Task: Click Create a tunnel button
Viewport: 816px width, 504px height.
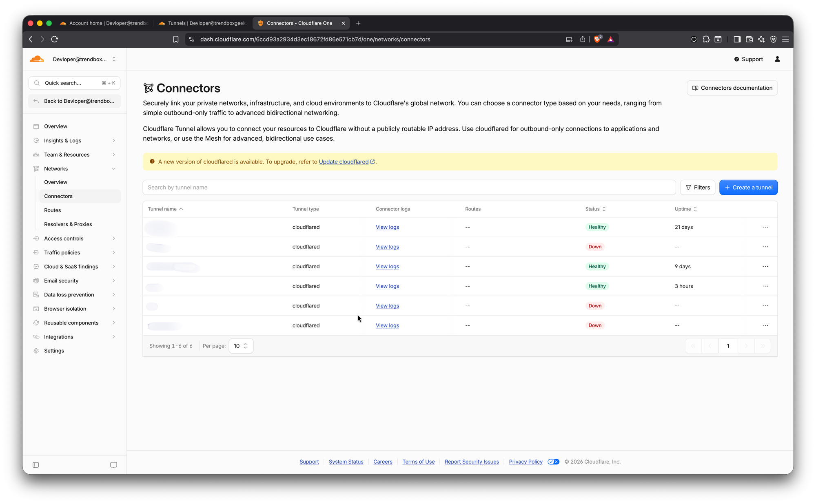Action: 748,187
